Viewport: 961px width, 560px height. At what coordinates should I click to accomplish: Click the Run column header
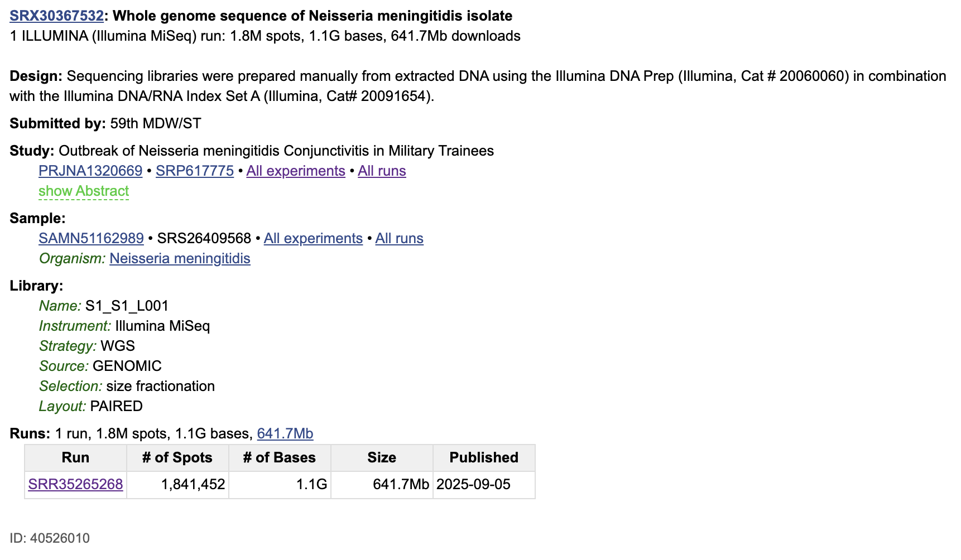point(75,457)
